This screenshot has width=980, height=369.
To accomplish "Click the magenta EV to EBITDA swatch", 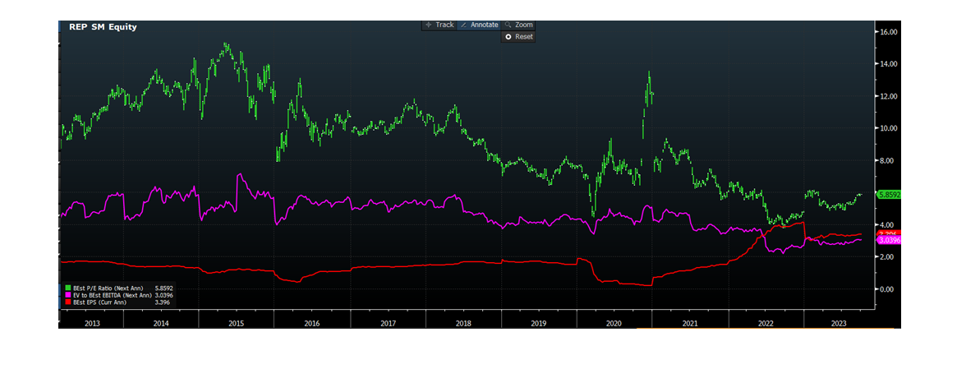I will [67, 295].
